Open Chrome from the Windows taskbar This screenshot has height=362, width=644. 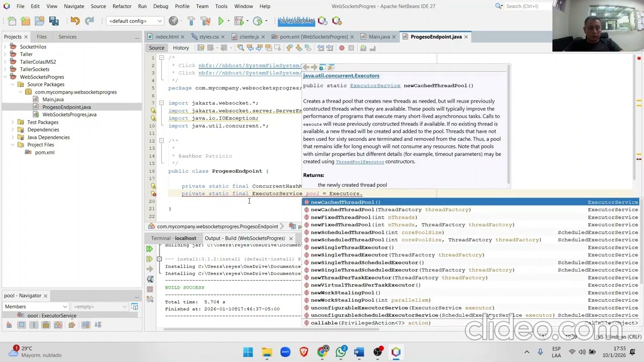[322, 352]
